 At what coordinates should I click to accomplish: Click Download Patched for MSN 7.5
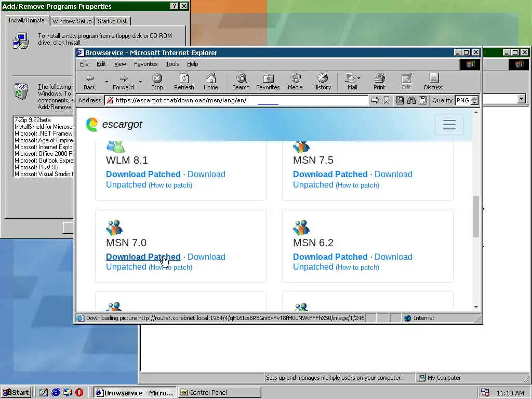(x=330, y=174)
